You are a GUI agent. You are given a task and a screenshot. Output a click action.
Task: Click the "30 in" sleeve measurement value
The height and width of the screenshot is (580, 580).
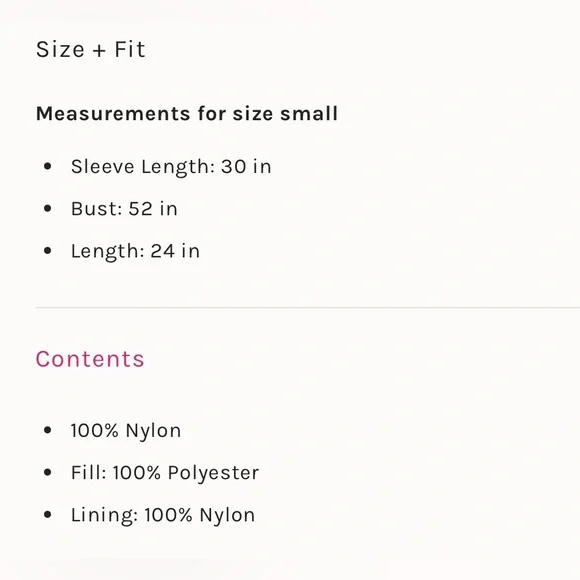(246, 166)
